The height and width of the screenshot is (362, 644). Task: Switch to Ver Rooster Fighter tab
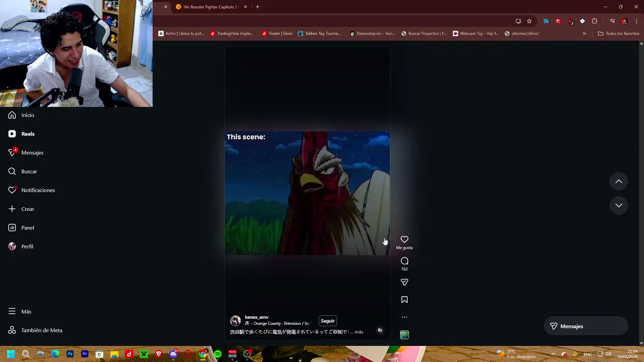click(210, 7)
